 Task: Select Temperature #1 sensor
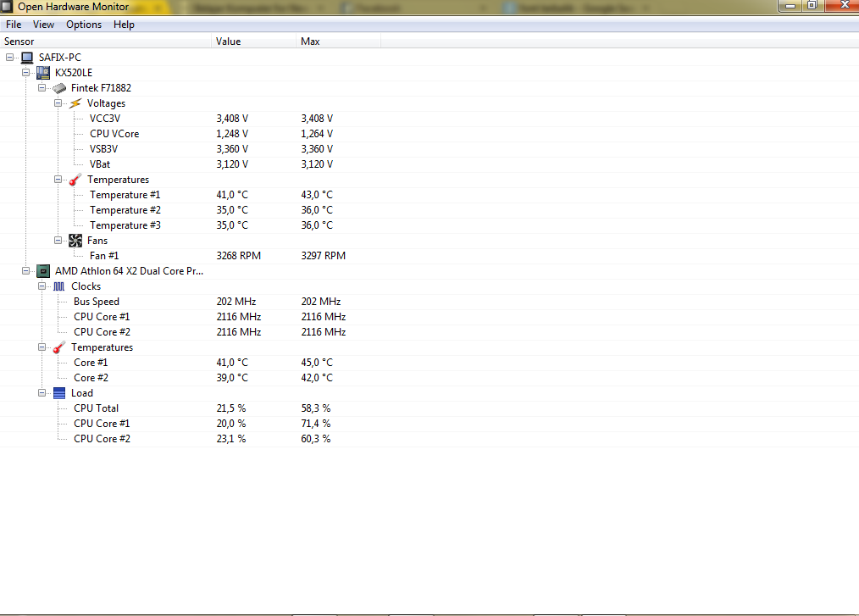429,195
